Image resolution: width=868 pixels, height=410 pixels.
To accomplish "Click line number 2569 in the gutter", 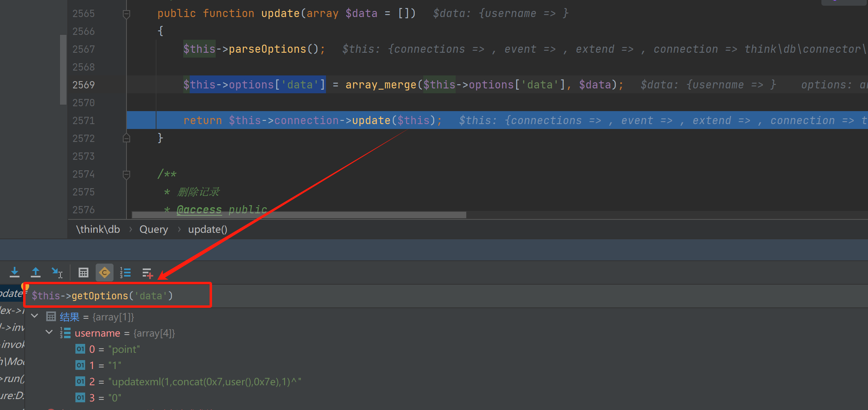I will [x=84, y=85].
